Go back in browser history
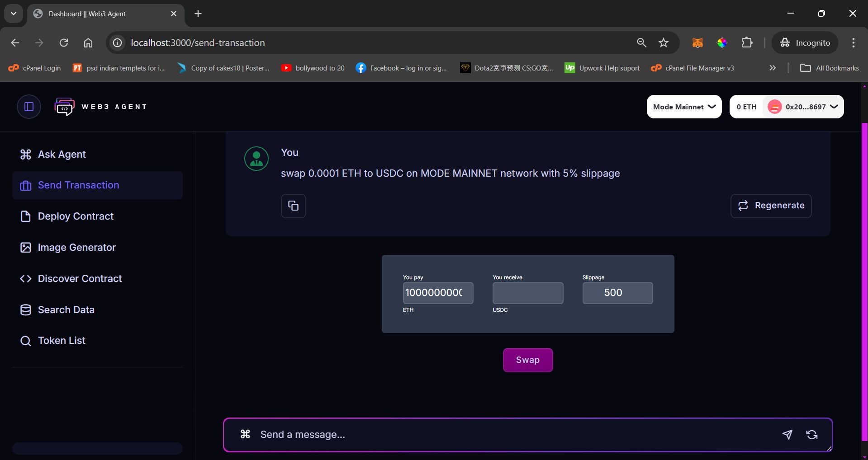This screenshot has height=460, width=868. click(15, 43)
